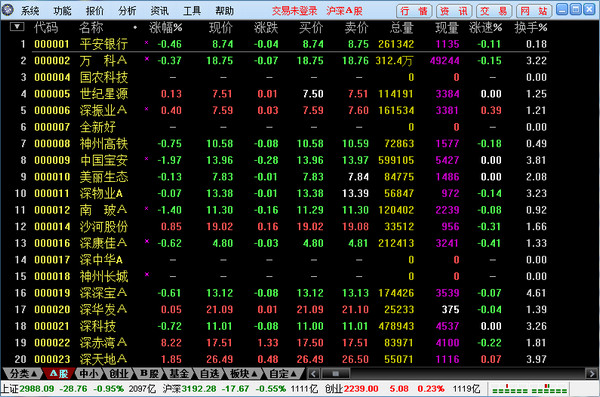Open the 分析 menu

tap(127, 11)
